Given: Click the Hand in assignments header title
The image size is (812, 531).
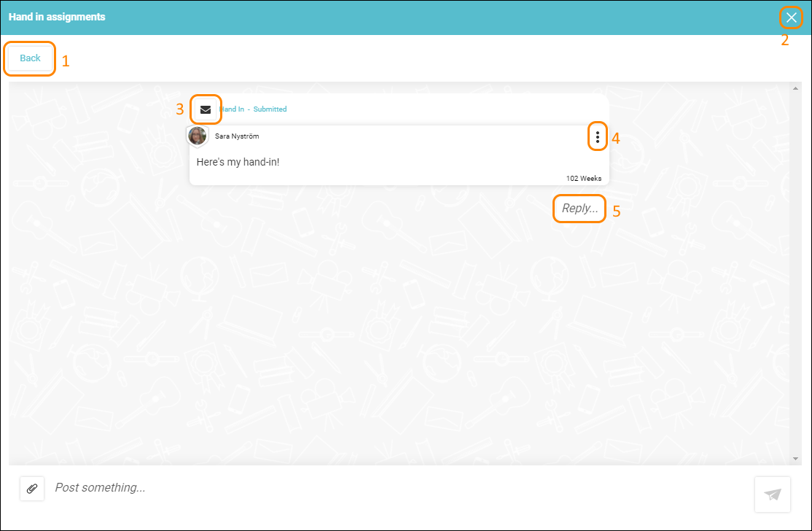Looking at the screenshot, I should (57, 17).
